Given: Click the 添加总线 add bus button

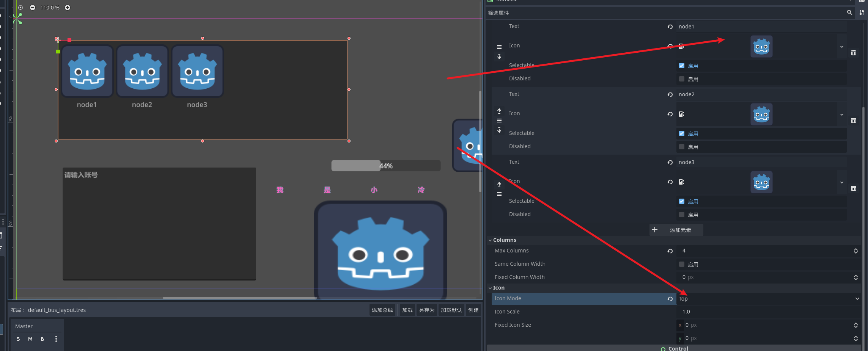Looking at the screenshot, I should click(382, 310).
